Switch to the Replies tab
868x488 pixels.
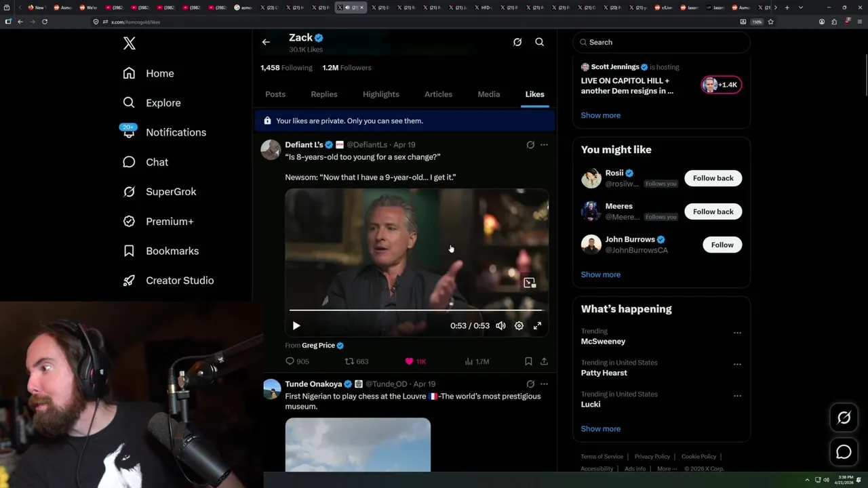[324, 94]
